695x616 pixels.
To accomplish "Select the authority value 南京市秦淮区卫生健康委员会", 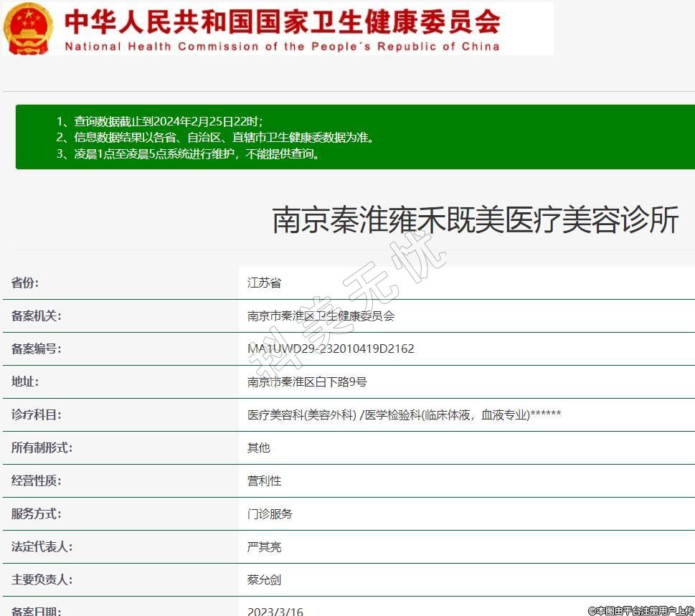I will pos(321,316).
